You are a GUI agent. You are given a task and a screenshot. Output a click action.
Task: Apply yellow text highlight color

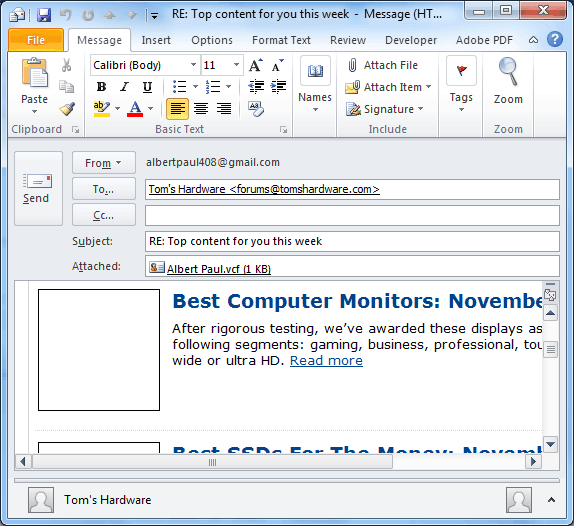pos(102,109)
